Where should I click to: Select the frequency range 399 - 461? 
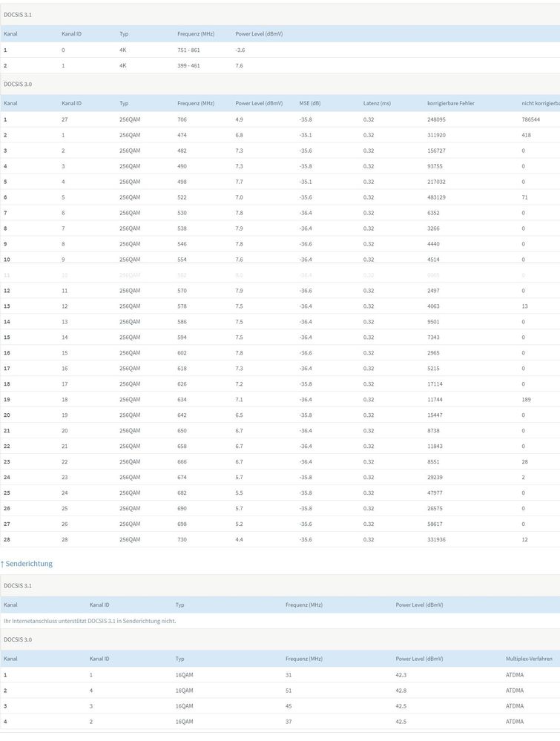click(x=188, y=66)
